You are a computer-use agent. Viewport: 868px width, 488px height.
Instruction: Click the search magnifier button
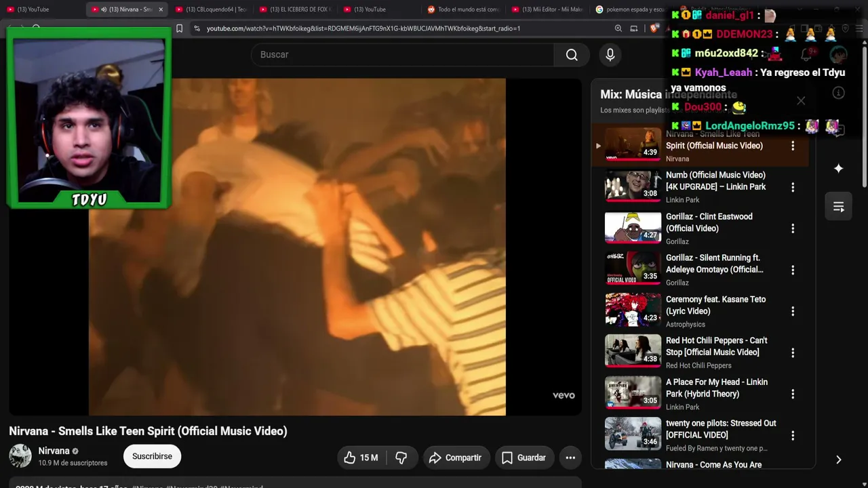[572, 55]
